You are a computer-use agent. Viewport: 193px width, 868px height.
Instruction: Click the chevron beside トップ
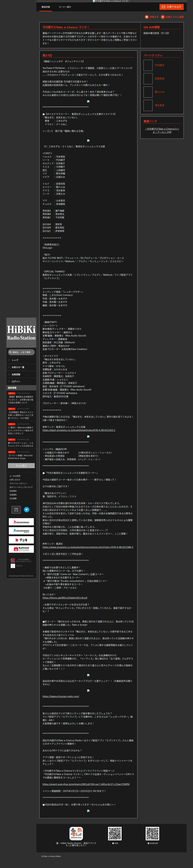point(9,360)
